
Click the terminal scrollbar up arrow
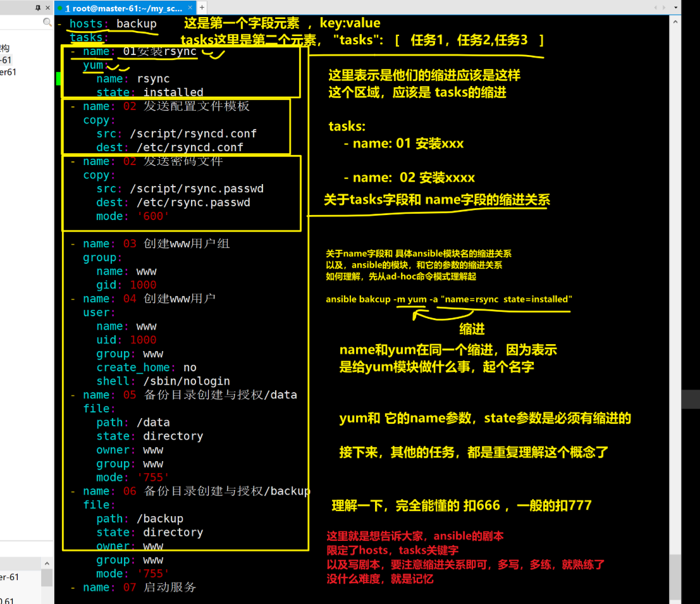[675, 22]
